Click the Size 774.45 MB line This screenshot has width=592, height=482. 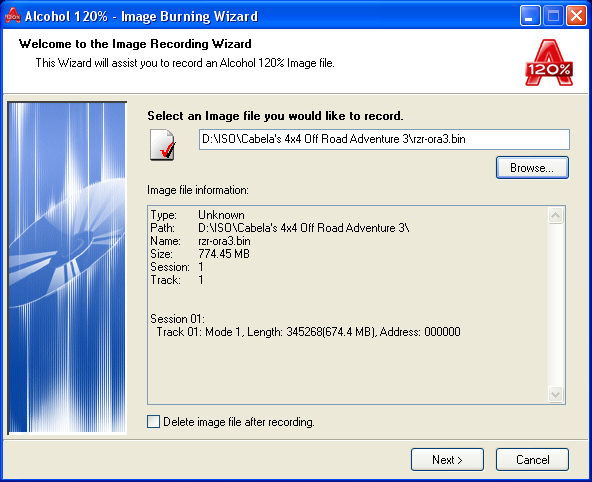point(200,254)
